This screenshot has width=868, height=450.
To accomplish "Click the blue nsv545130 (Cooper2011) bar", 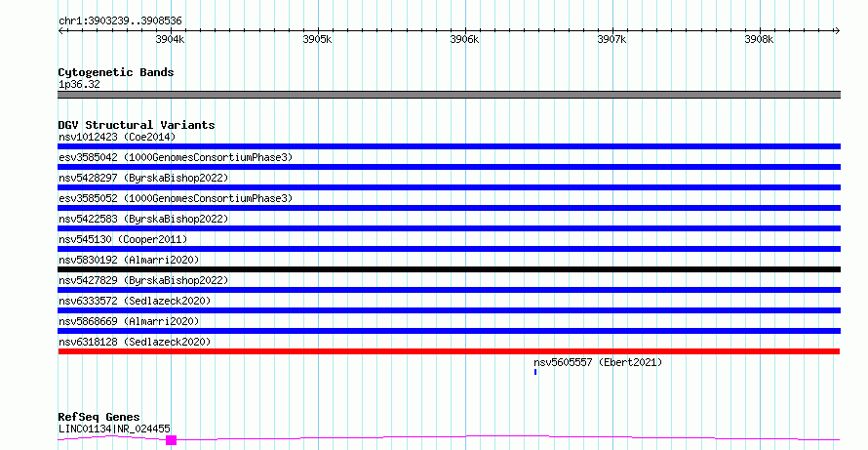I will tap(449, 249).
